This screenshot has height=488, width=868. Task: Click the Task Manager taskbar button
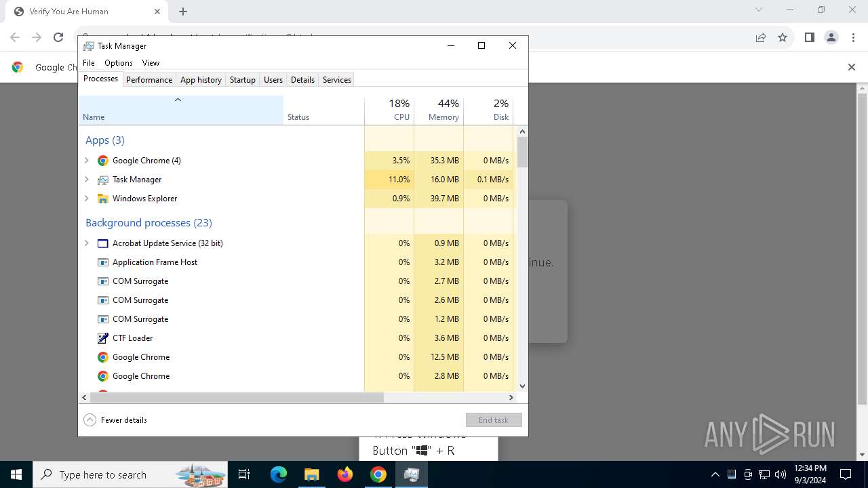coord(412,474)
